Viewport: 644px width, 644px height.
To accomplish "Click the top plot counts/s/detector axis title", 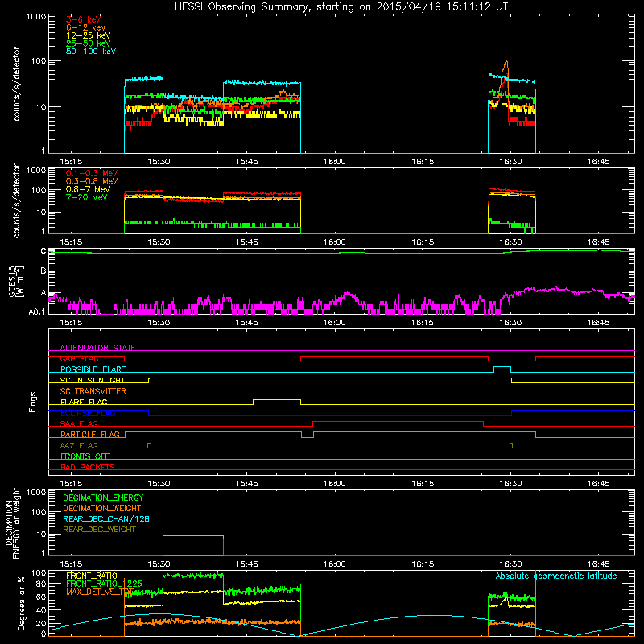I will 16,84.
